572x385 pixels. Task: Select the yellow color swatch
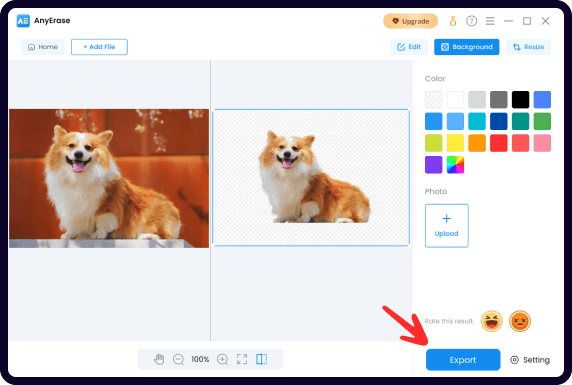click(455, 143)
